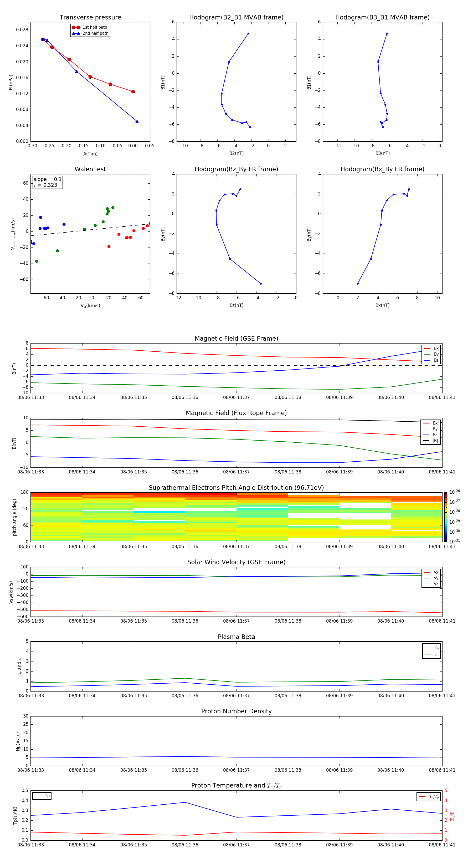Viewport: 473px width, 868px height.
Task: Click last blue triangle on 2nd half path
Action: (x=137, y=121)
